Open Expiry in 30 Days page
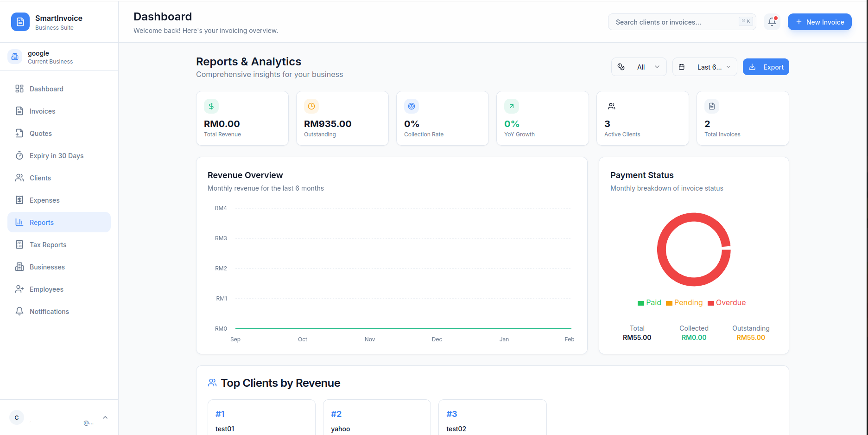The image size is (868, 435). (x=59, y=155)
